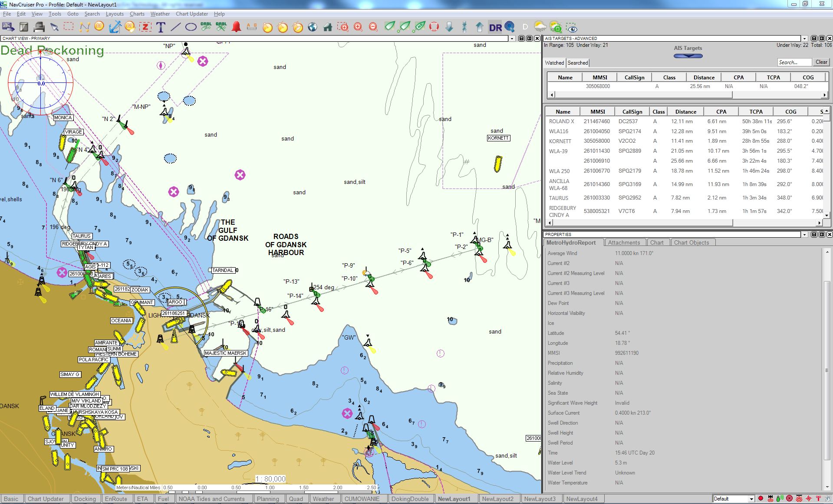Switch to the Searched tab
The image size is (833, 504).
(x=578, y=63)
